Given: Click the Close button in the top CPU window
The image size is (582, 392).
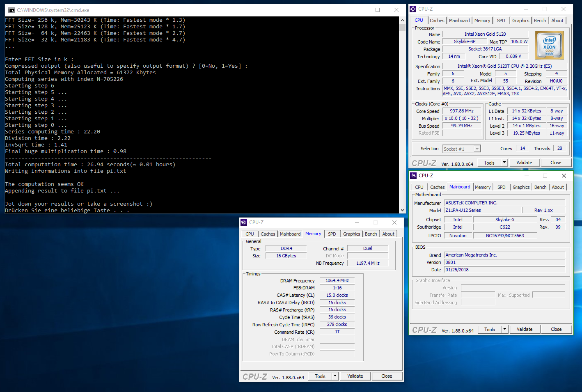Looking at the screenshot, I should (x=556, y=163).
